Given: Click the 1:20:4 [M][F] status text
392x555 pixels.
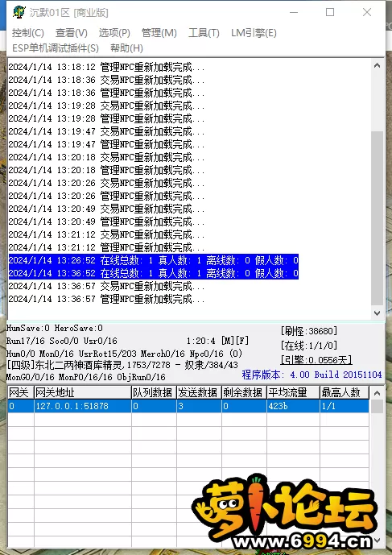Looking at the screenshot, I should coord(217,341).
